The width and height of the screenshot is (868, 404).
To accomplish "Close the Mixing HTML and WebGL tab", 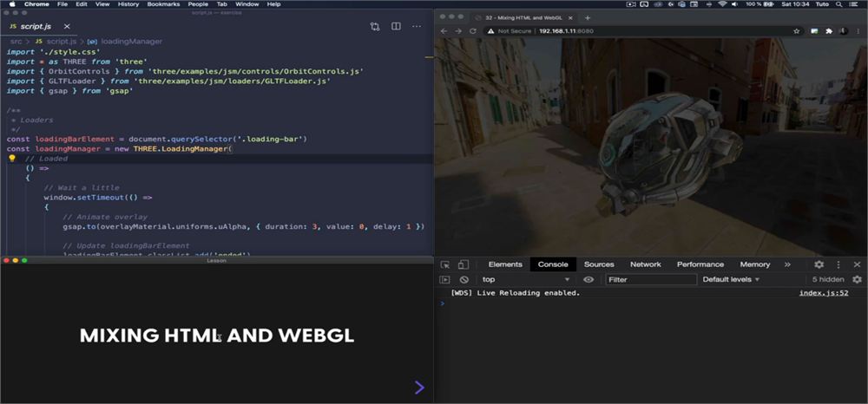I will pos(570,17).
